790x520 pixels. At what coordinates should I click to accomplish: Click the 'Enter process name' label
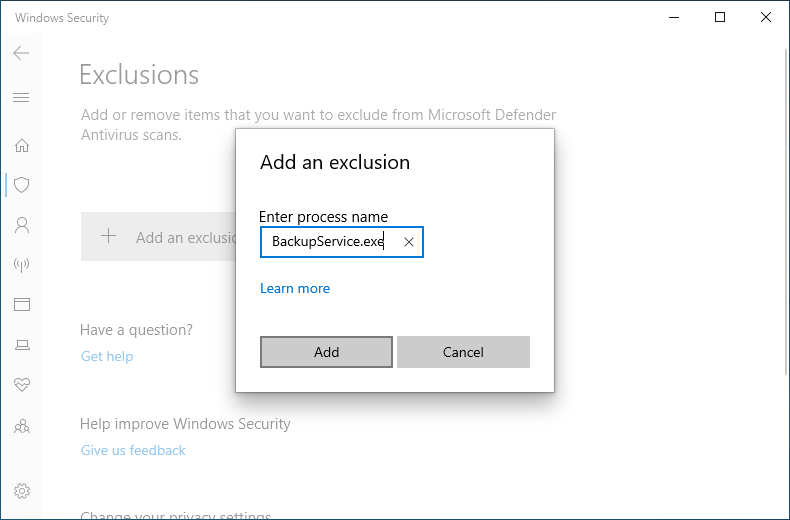tap(323, 217)
